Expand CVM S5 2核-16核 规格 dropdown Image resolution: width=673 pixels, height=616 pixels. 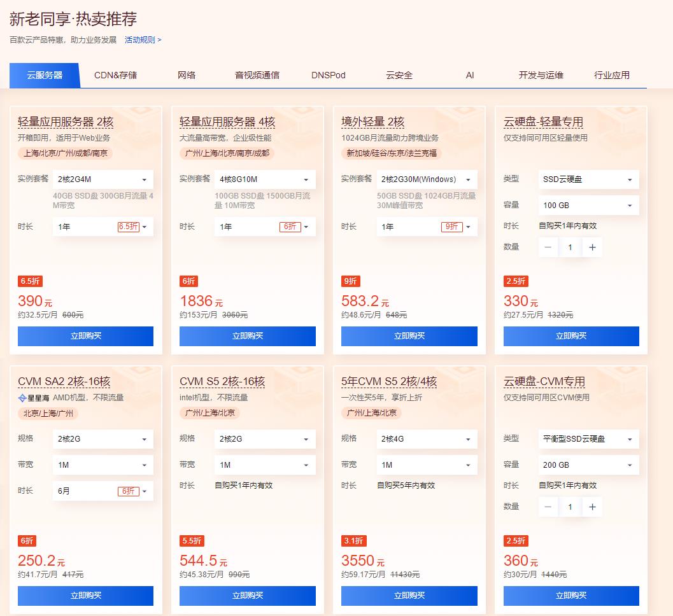click(265, 439)
